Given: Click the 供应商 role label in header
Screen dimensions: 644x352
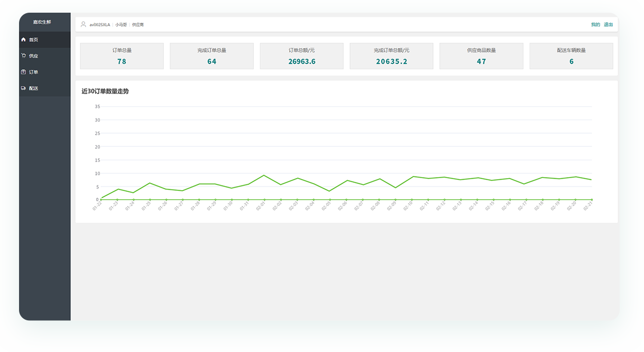Looking at the screenshot, I should 138,25.
